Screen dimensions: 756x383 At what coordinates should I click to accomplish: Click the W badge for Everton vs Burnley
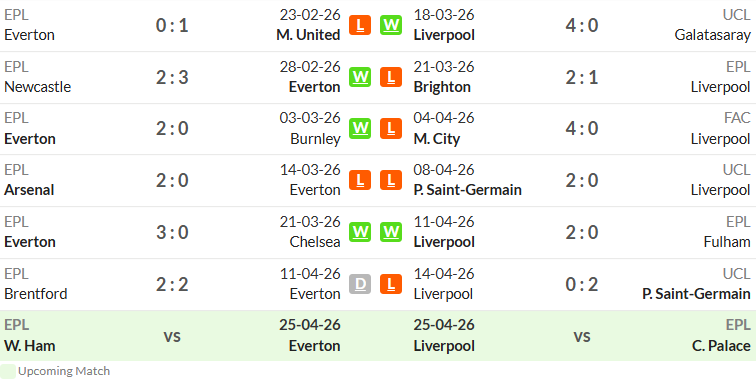point(360,128)
